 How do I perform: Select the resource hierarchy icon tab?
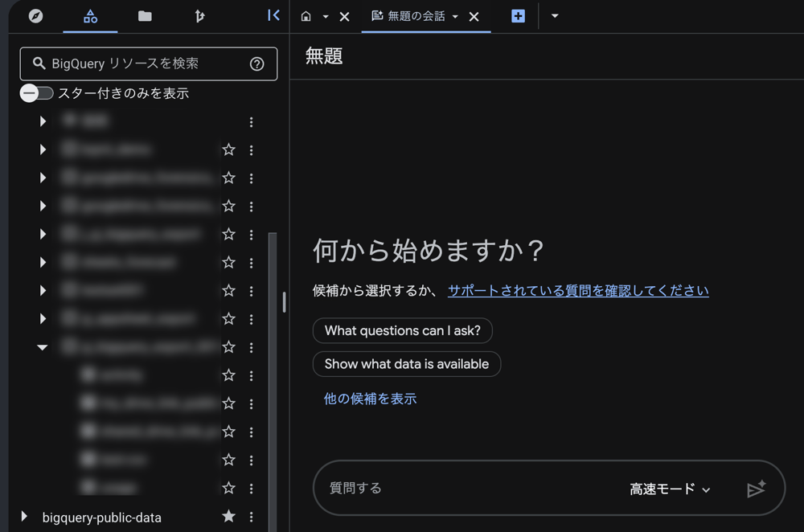pos(90,16)
